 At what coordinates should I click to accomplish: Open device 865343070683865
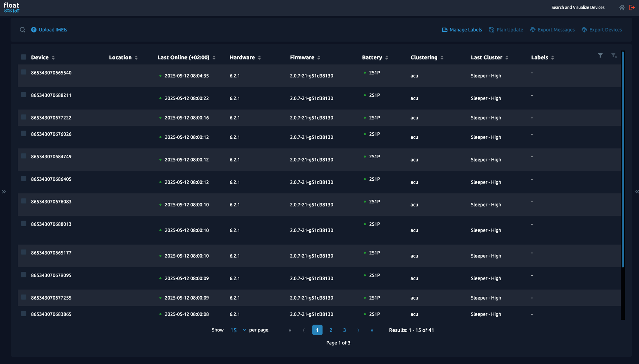pos(51,314)
